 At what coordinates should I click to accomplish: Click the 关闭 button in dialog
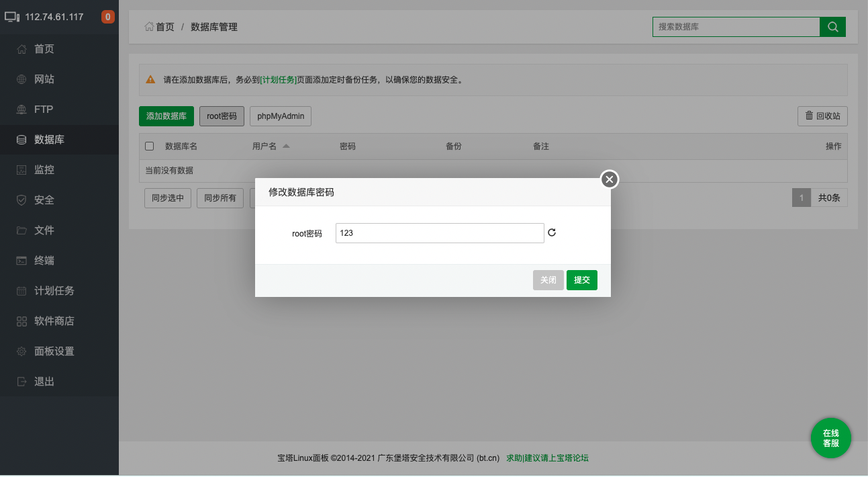548,280
